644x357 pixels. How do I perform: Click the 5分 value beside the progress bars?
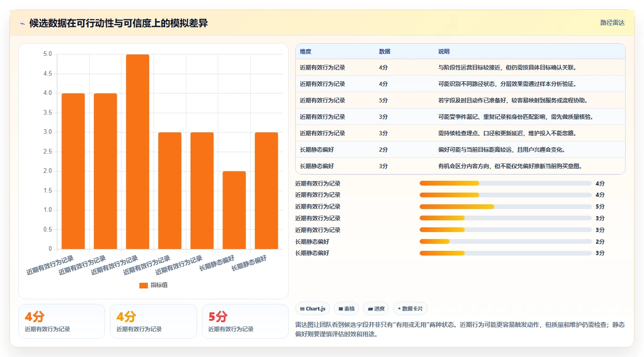point(600,207)
